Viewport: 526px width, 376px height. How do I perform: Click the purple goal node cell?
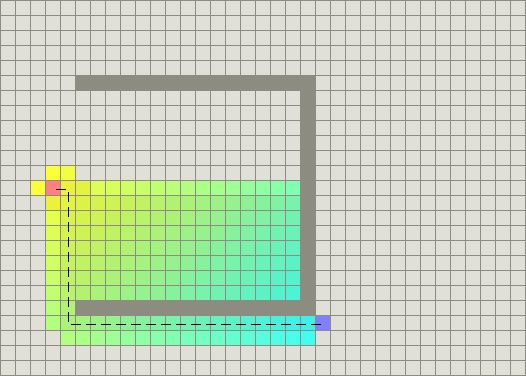click(323, 323)
